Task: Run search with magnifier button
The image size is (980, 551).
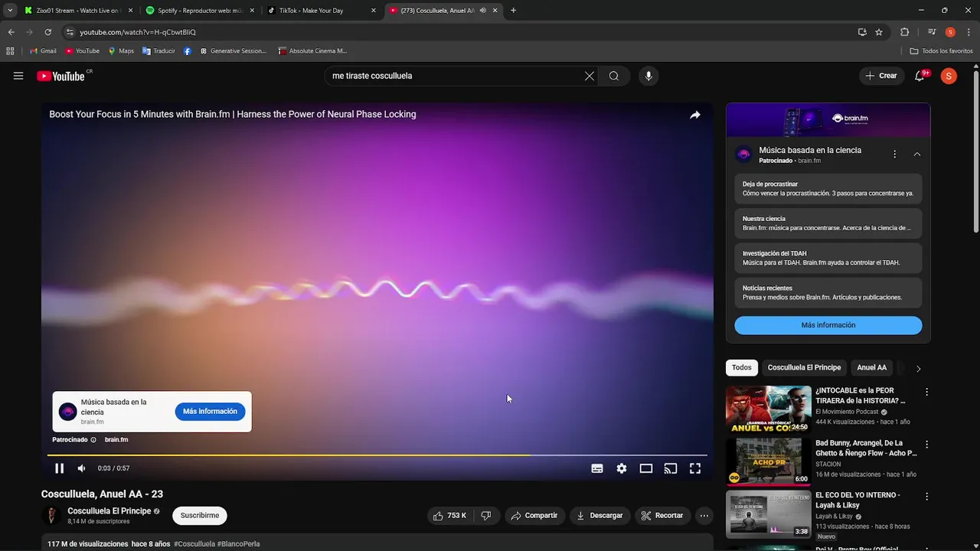Action: coord(614,76)
